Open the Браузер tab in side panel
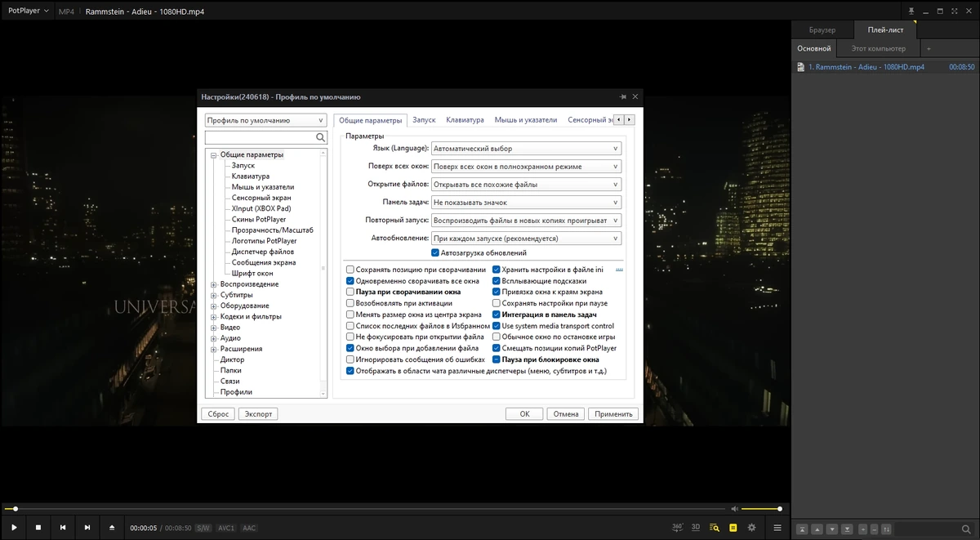 point(822,30)
